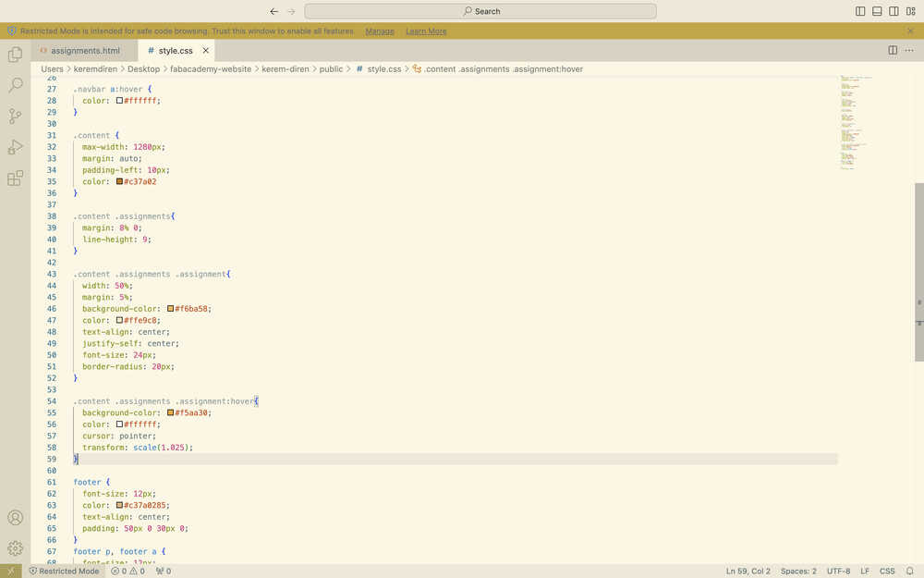Click the shield icon in the banner
Viewport: 924px width, 578px height.
click(12, 31)
